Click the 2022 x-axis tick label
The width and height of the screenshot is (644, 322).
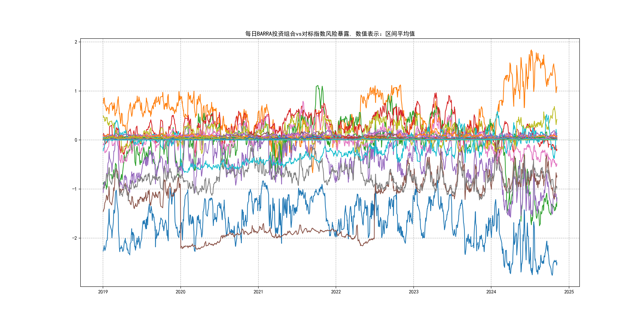pyautogui.click(x=336, y=292)
